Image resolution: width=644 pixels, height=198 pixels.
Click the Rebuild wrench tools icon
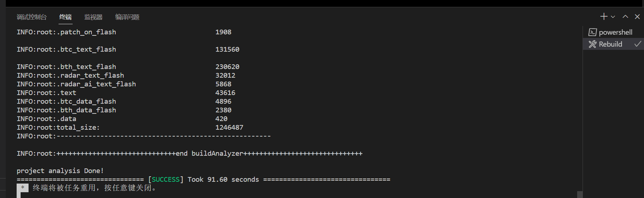(x=592, y=44)
